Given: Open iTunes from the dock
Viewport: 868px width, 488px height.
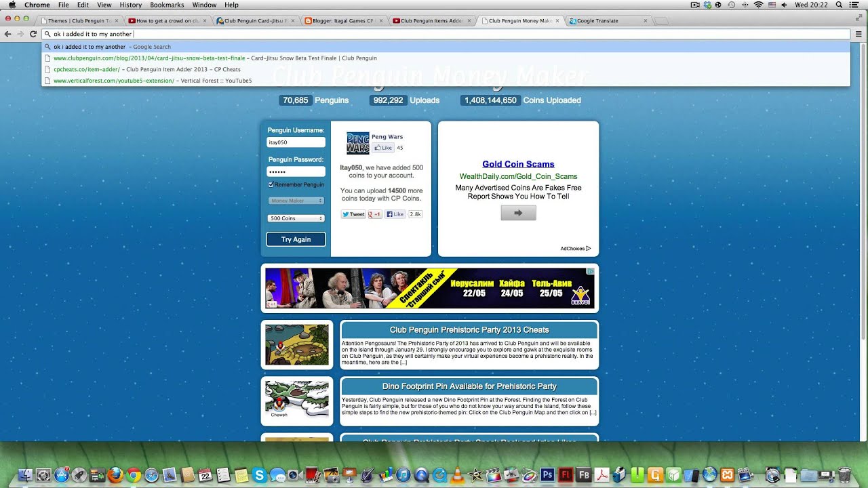Looking at the screenshot, I should (403, 475).
